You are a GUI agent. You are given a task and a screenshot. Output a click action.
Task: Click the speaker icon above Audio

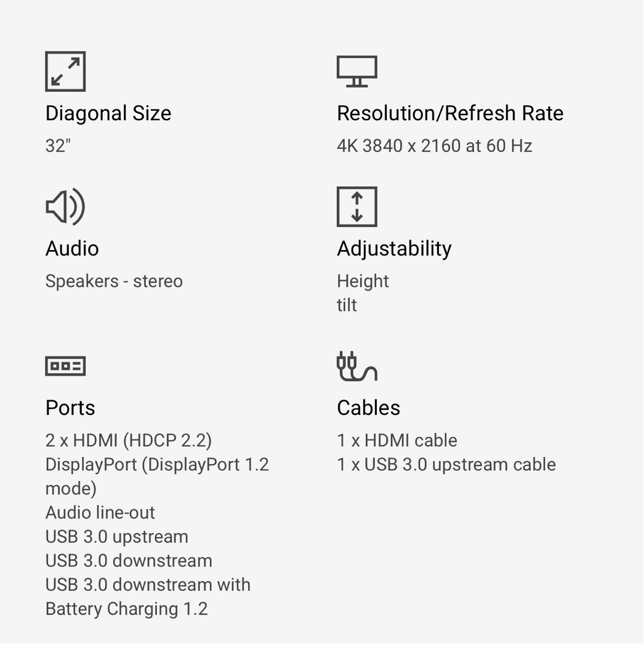coord(65,207)
